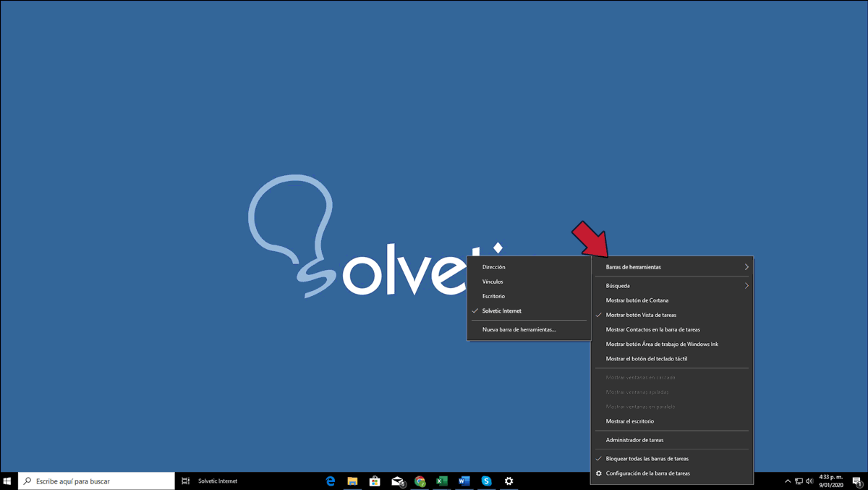
Task: Click the Solvetic Internet taskbar toolbar
Action: click(x=218, y=481)
